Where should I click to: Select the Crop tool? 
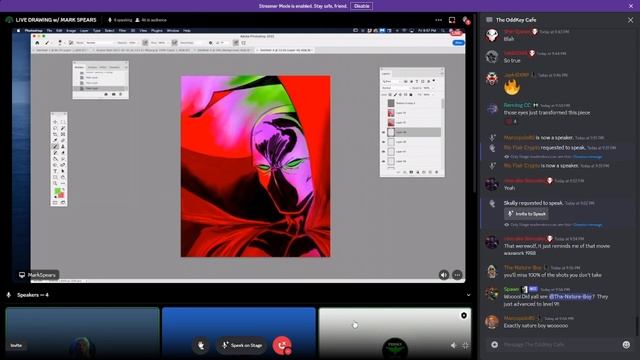(x=55, y=134)
